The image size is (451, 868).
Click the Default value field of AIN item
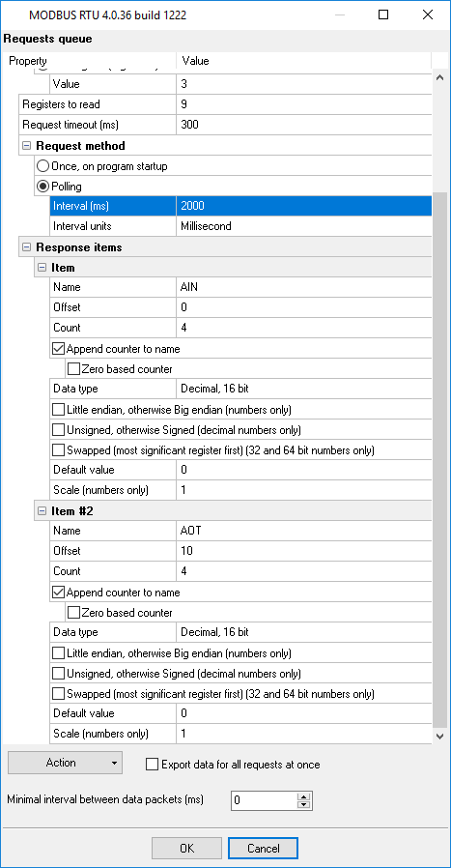304,470
